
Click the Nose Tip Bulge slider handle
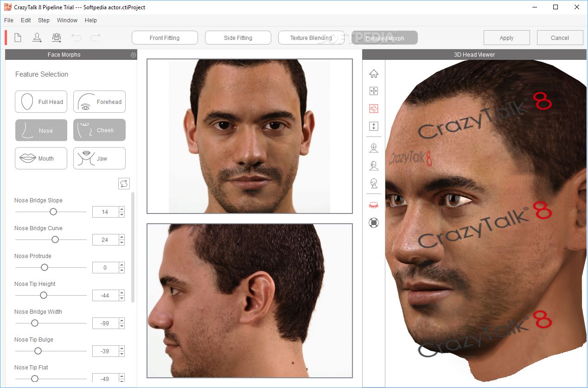pos(38,351)
